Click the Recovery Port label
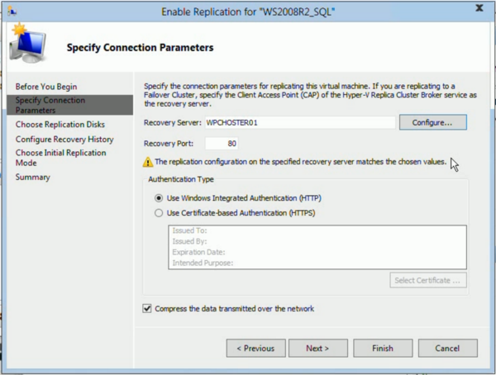 168,144
